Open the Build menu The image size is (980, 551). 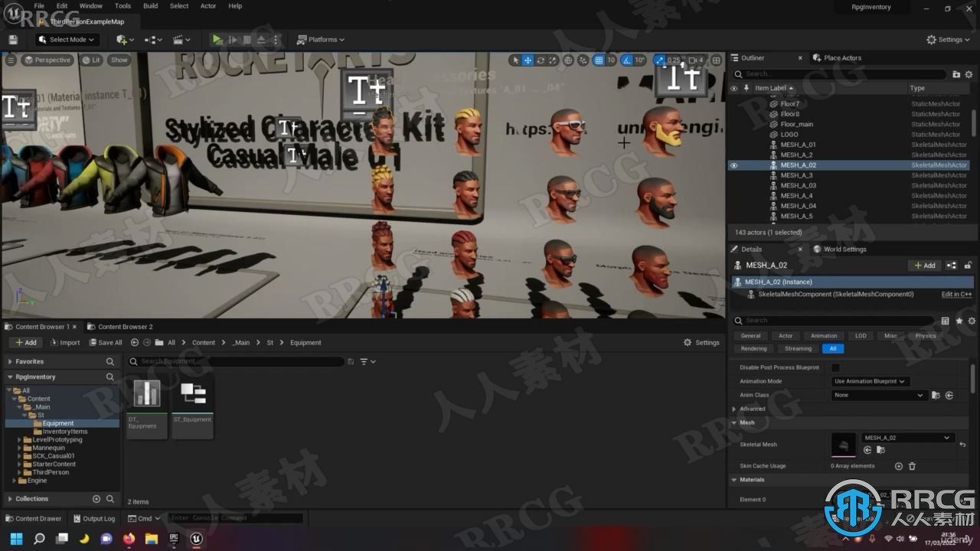coord(150,5)
